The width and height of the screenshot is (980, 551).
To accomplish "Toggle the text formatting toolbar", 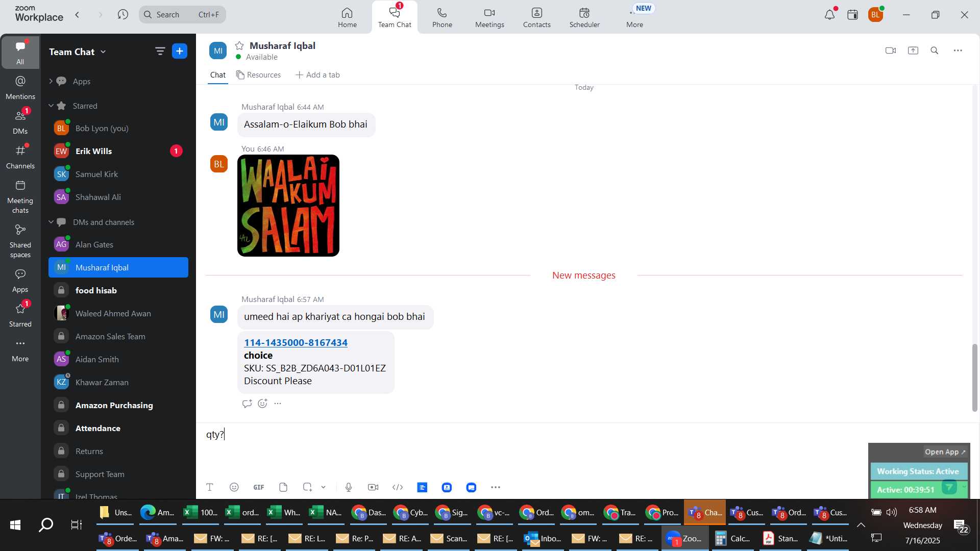I will (210, 487).
